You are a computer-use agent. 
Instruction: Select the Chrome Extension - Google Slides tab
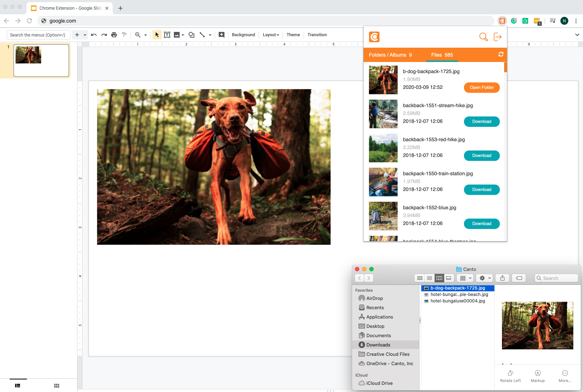[x=69, y=8]
